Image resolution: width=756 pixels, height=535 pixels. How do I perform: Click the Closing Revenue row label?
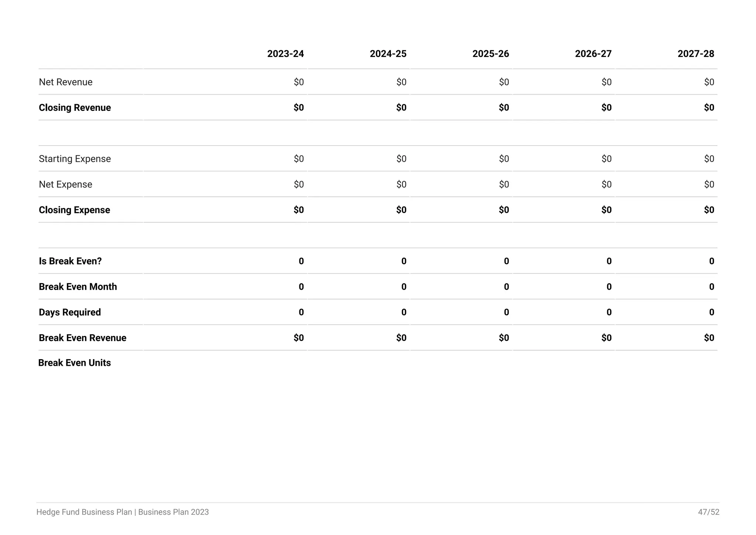pyautogui.click(x=75, y=108)
